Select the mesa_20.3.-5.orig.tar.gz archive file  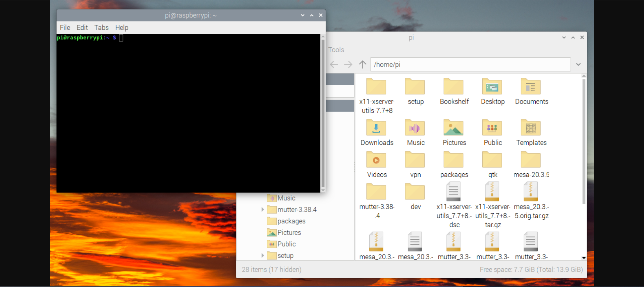pos(531,191)
